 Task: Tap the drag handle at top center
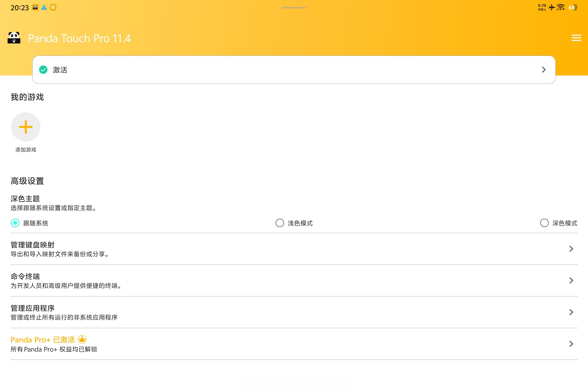294,8
